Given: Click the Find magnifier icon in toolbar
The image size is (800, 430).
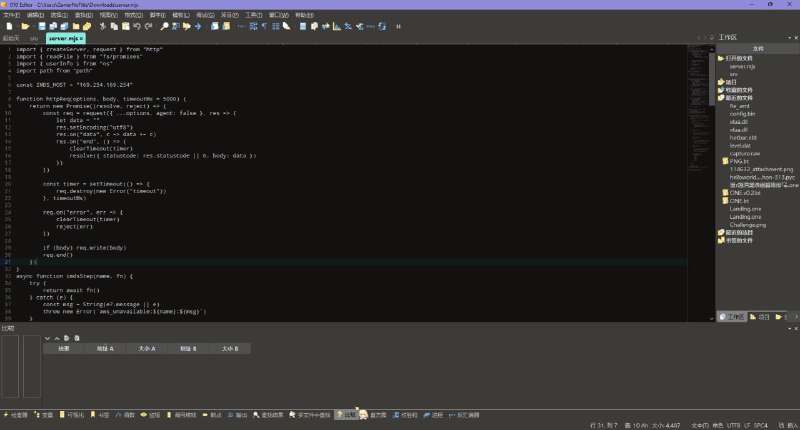Looking at the screenshot, I should coord(163,27).
